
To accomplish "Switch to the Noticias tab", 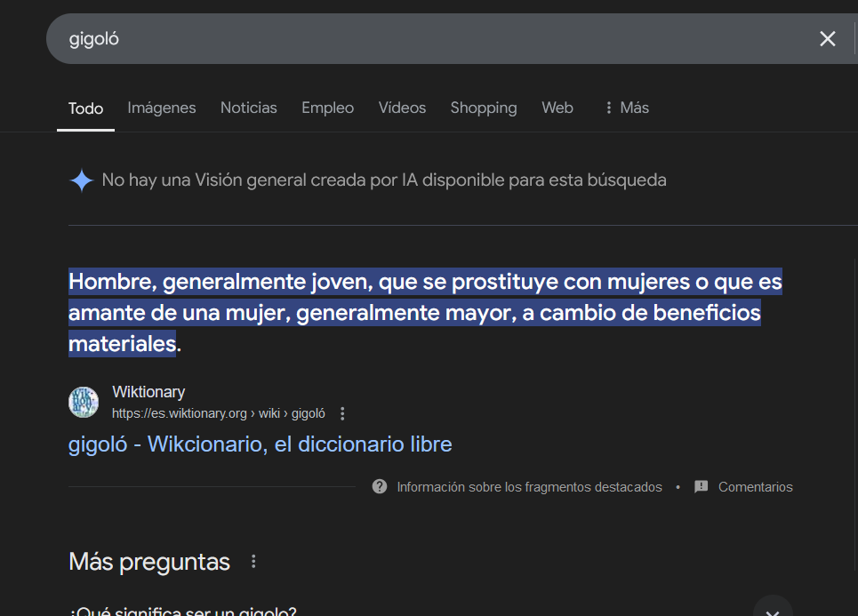I will (249, 108).
